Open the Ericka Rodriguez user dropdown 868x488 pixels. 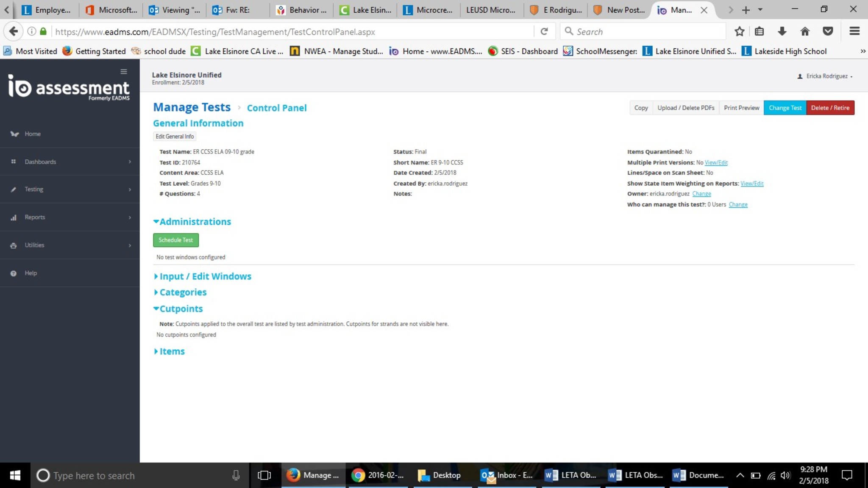[826, 76]
